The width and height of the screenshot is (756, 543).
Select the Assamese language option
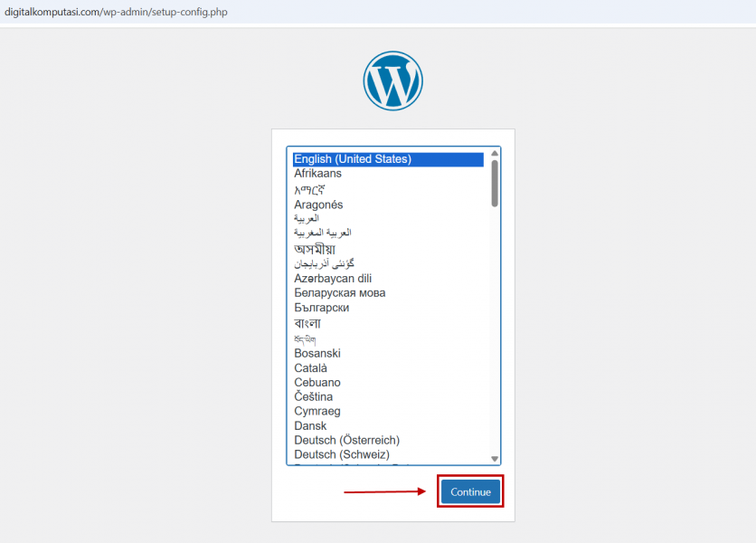388,249
